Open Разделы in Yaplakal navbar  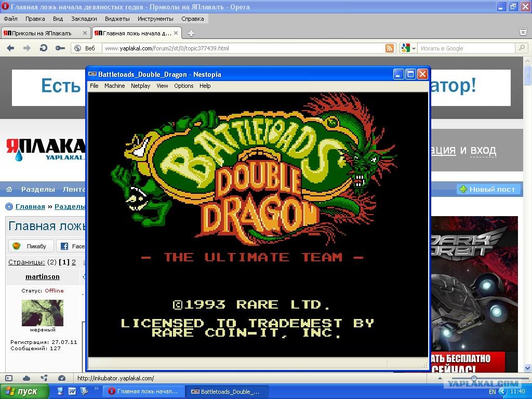pos(38,189)
